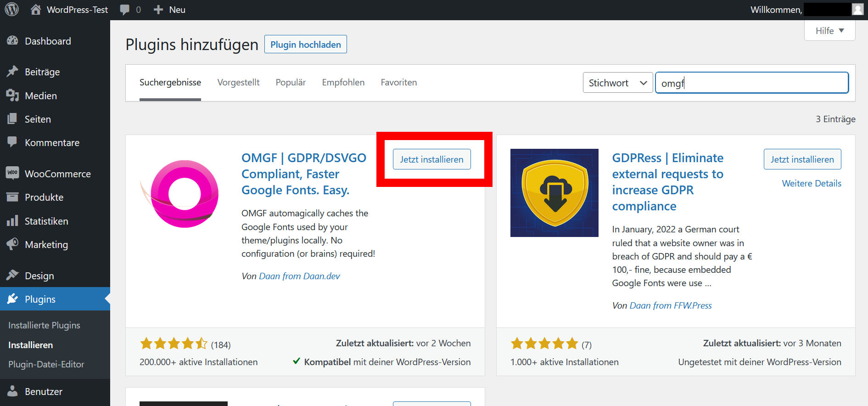Click the user avatar in top bar
Image resolution: width=868 pixels, height=406 pixels.
857,10
